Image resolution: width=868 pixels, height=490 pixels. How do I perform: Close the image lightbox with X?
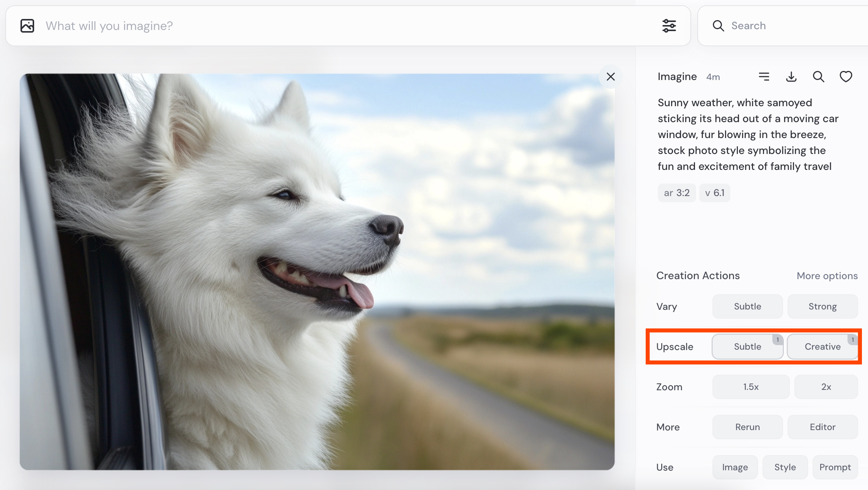tap(610, 77)
